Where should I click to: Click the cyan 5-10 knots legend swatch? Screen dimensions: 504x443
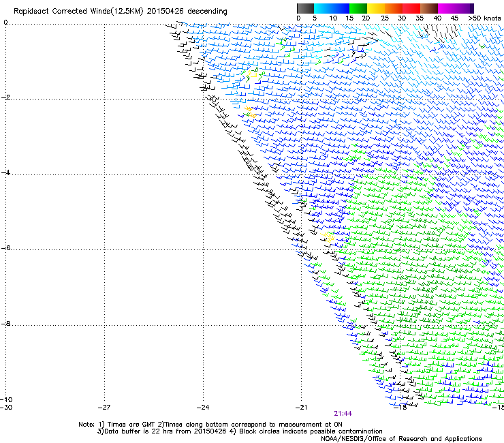(x=323, y=8)
